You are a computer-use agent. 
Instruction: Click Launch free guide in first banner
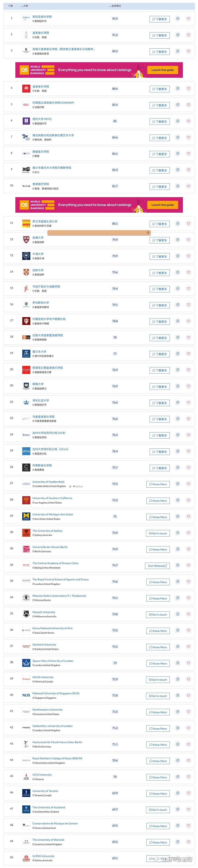(163, 70)
